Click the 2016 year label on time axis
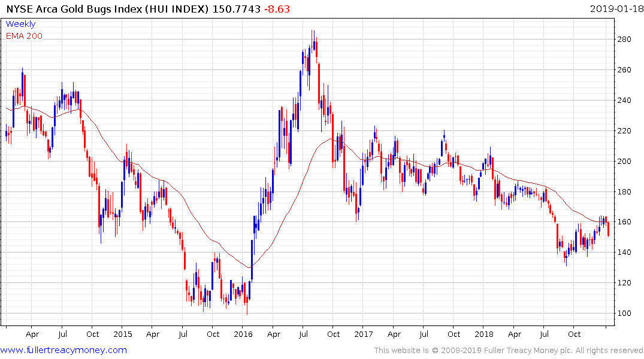This screenshot has height=359, width=644. pos(243,334)
